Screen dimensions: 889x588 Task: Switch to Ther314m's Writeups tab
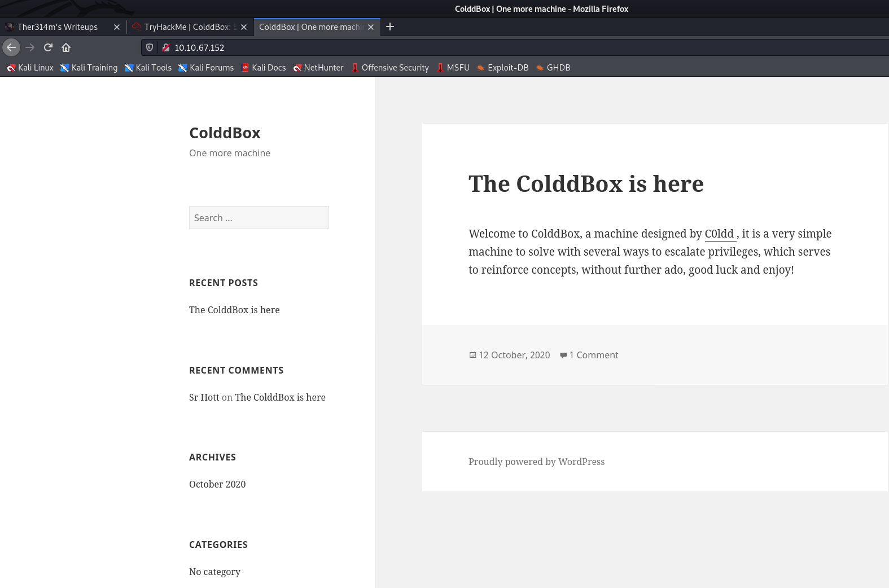[x=58, y=27]
